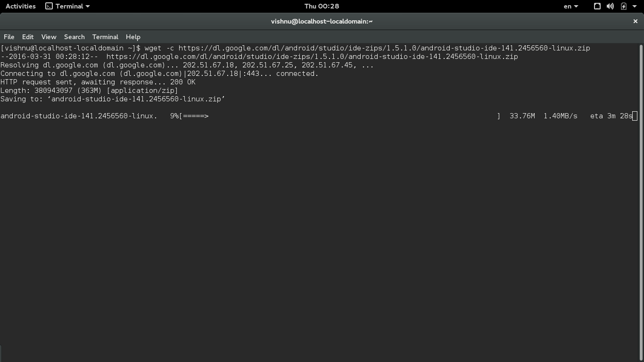Open the Help menu

click(x=133, y=37)
